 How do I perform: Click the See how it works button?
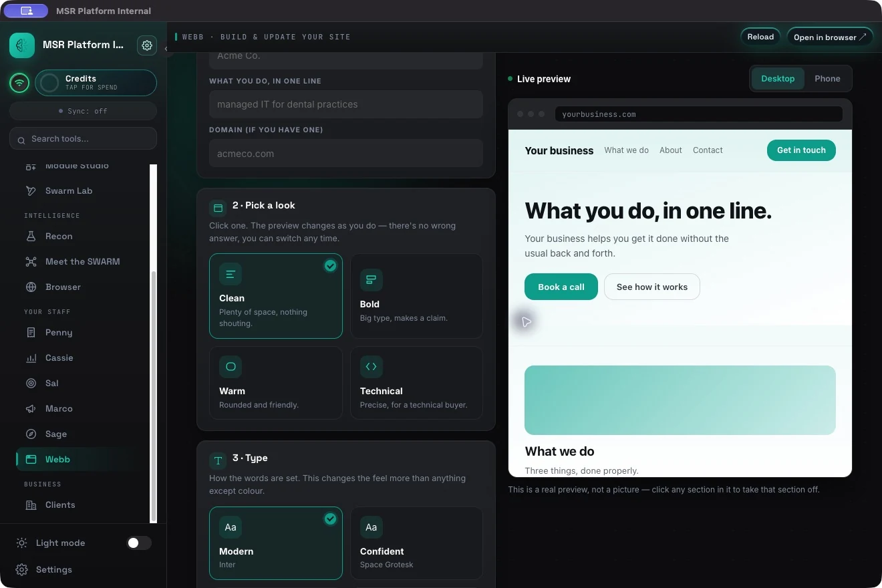click(652, 287)
